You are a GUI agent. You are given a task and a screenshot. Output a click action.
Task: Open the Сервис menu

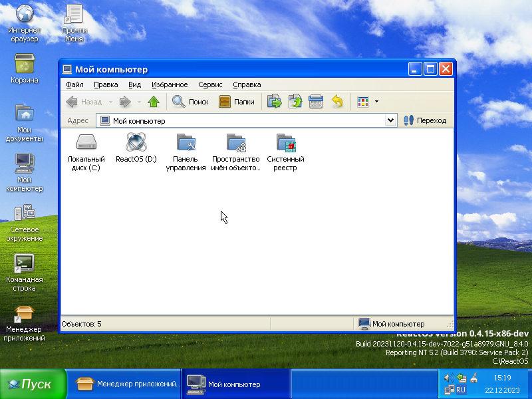point(210,84)
